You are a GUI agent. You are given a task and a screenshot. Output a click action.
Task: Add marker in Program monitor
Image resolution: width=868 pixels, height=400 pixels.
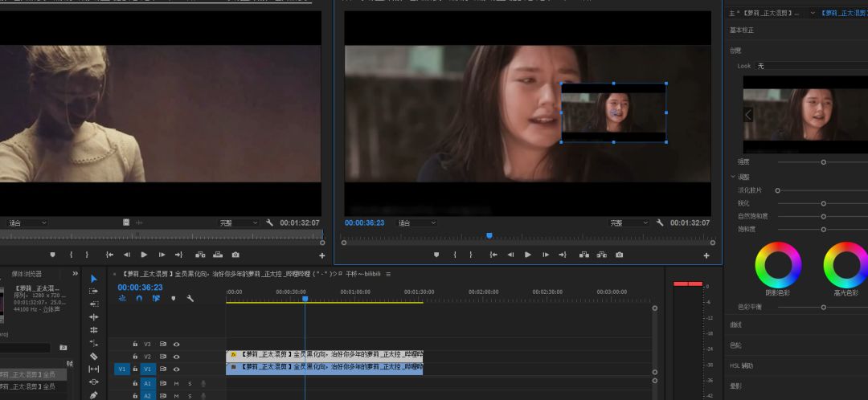[x=436, y=255]
